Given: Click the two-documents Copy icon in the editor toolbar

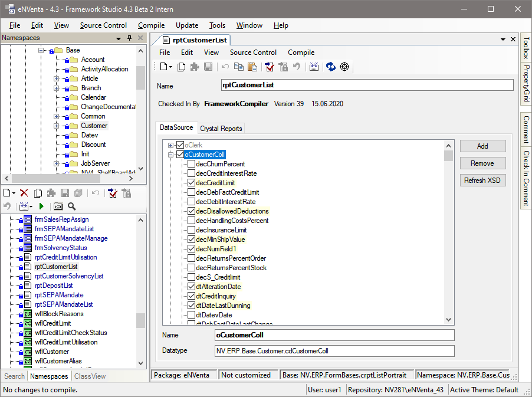Looking at the screenshot, I should (x=239, y=67).
